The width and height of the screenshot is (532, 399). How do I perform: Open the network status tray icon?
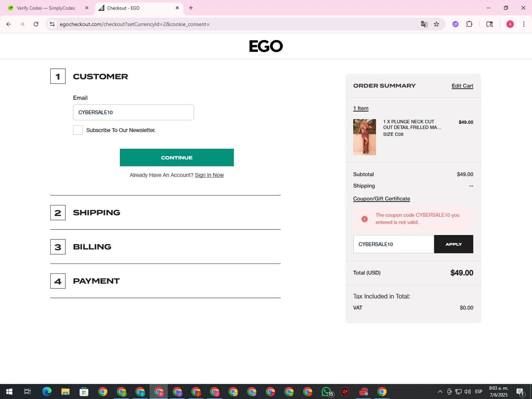pos(458,392)
